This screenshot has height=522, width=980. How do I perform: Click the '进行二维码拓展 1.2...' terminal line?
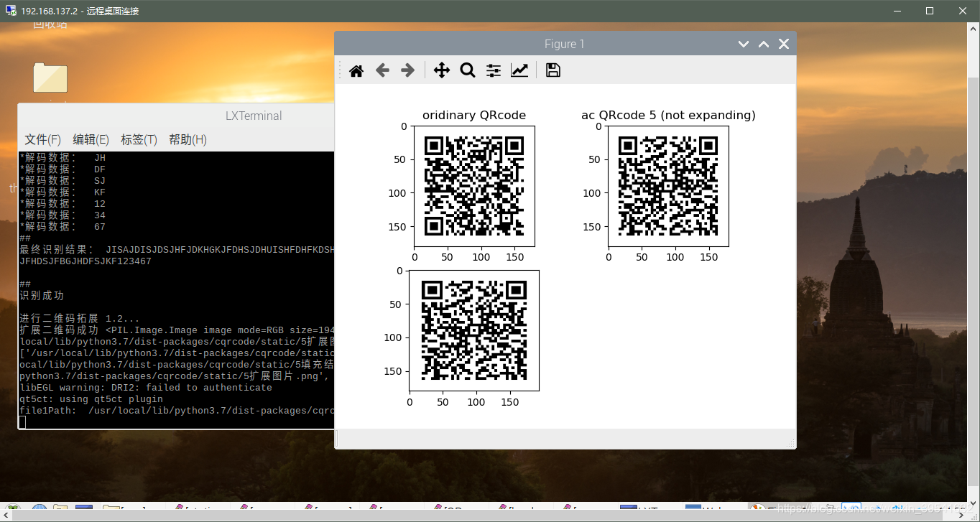80,319
